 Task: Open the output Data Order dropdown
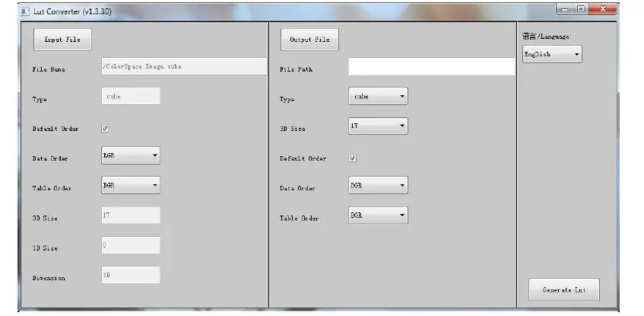(378, 185)
